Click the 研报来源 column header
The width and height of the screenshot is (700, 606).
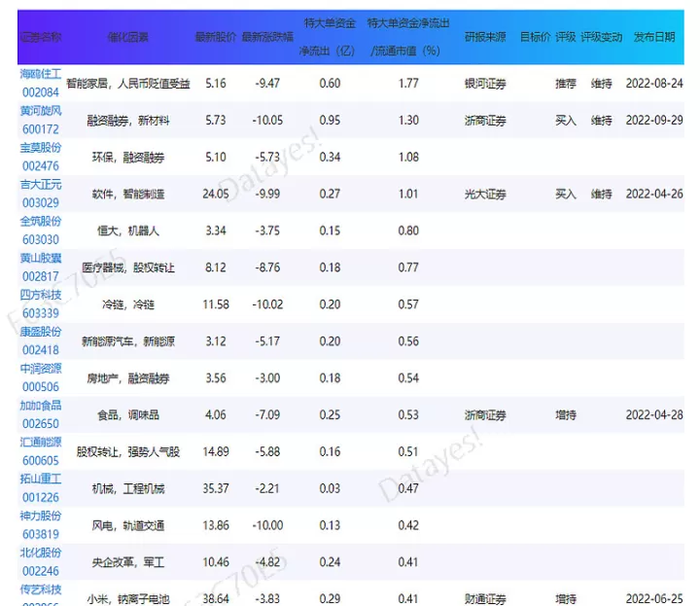[x=485, y=37]
